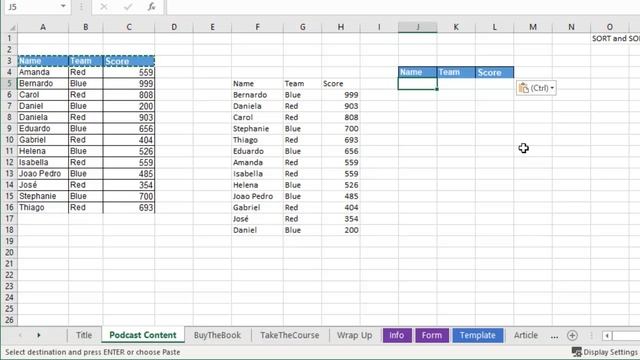Click the Name header cell in column A
This screenshot has height=360, width=640.
click(x=43, y=61)
